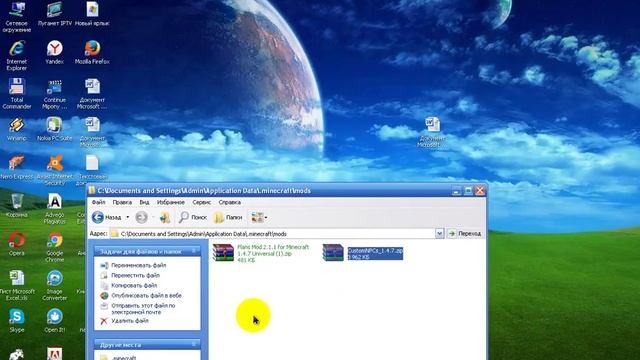Open the Yandex browser desktop icon
The image size is (640, 360).
54,52
